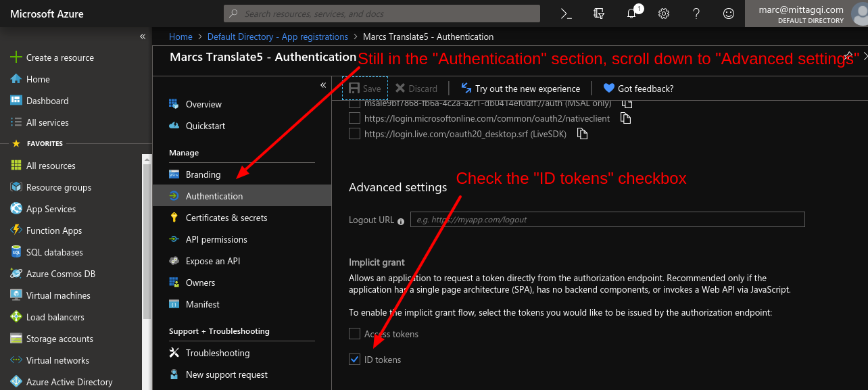Screen dimensions: 868x390
Task: Click the Logout URL info icon
Action: coord(401,221)
